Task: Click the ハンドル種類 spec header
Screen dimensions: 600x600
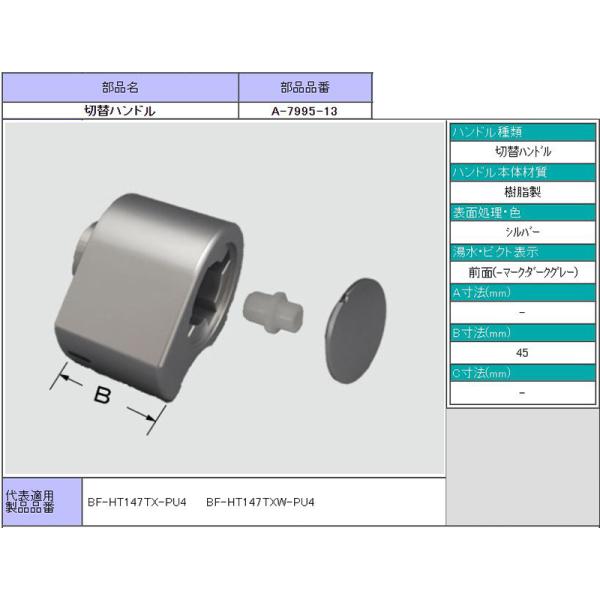Action: 487,132
